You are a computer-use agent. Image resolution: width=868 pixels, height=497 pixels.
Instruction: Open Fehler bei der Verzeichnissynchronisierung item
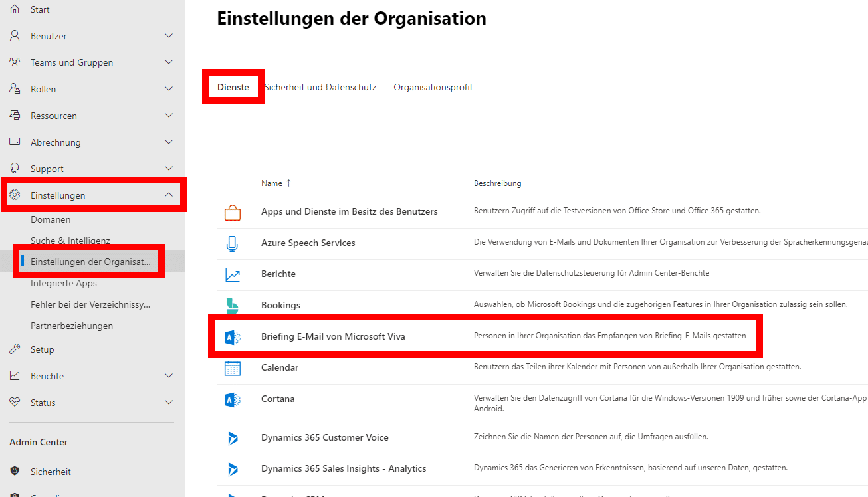point(90,304)
